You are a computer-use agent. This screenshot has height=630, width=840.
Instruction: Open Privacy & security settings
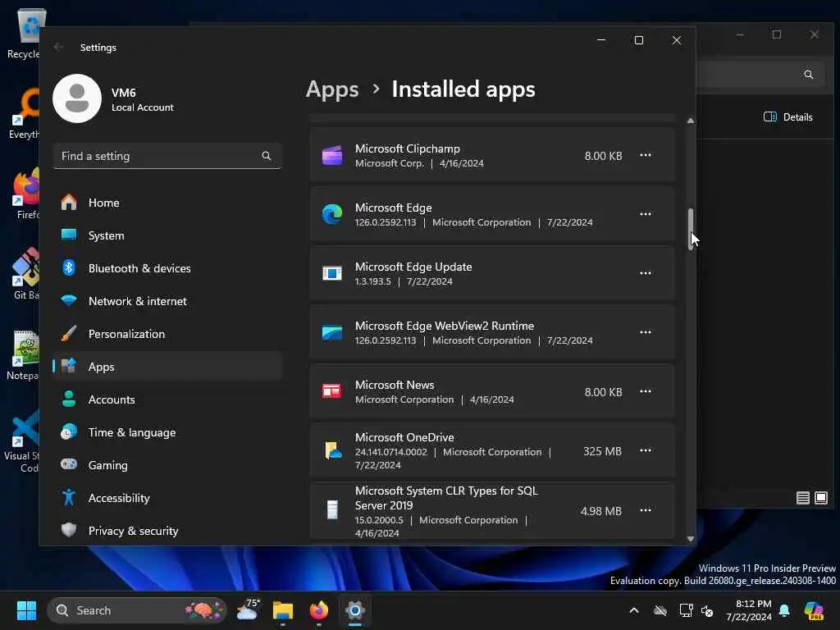[x=167, y=531]
